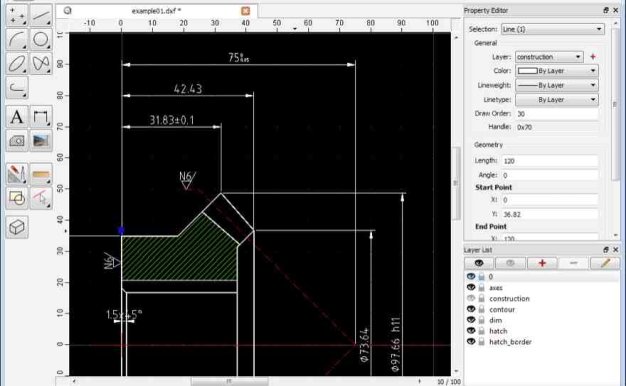
Task: Open the Measure tools icon
Action: tap(41, 174)
